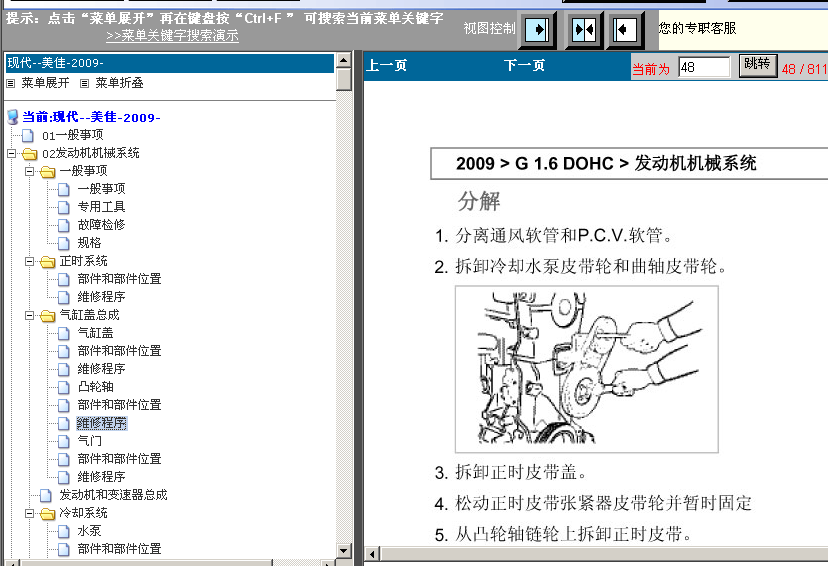Screen dimensions: 828x566
Task: Go to next page with 下一页
Action: click(524, 65)
